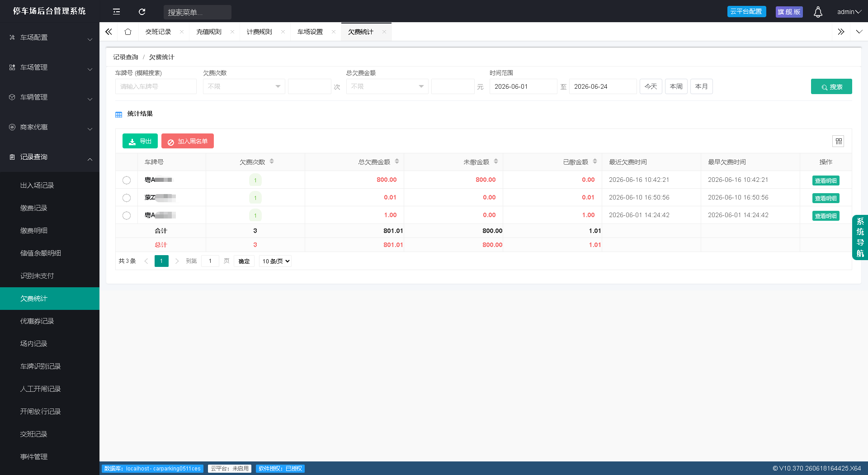Collapse 记录查询 menu
The image size is (868, 475).
(50, 157)
